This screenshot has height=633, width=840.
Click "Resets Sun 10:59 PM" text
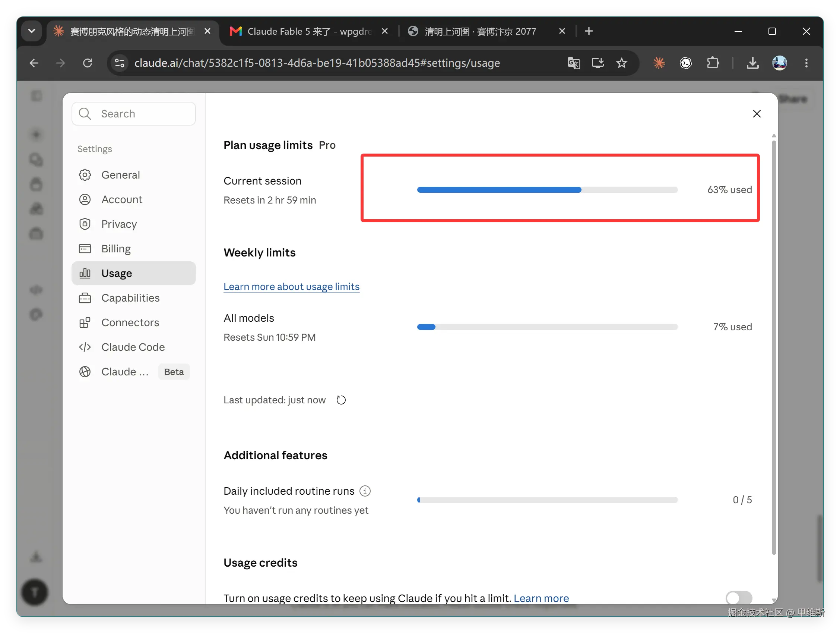point(270,337)
